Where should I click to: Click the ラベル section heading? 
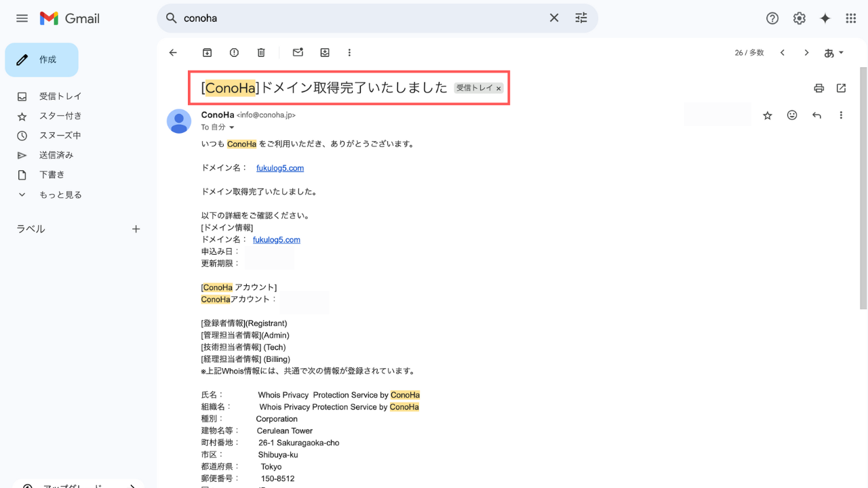click(x=31, y=229)
